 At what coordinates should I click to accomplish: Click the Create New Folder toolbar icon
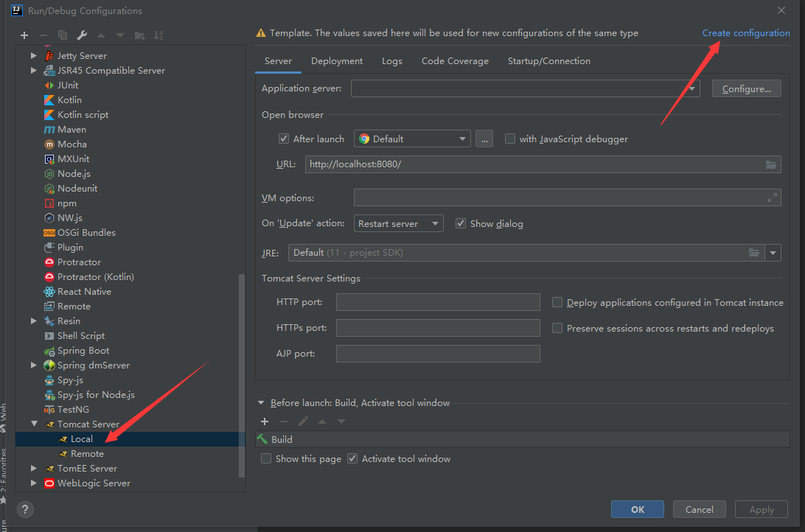[139, 35]
